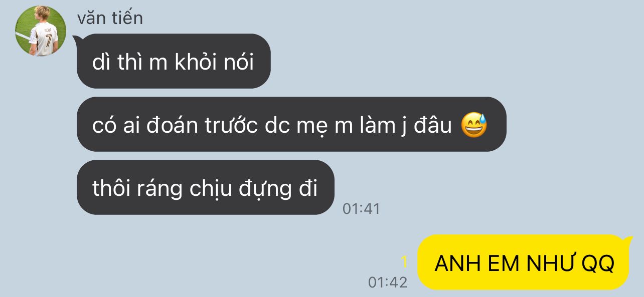This screenshot has width=644, height=297.
Task: Select the message starting 'có ai đoán trước'
Action: pos(291,124)
